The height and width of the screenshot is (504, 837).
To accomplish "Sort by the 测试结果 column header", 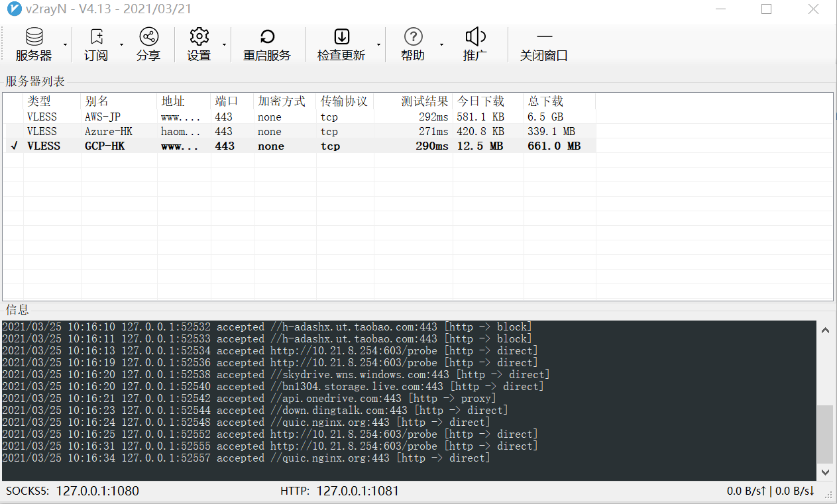I will (414, 101).
